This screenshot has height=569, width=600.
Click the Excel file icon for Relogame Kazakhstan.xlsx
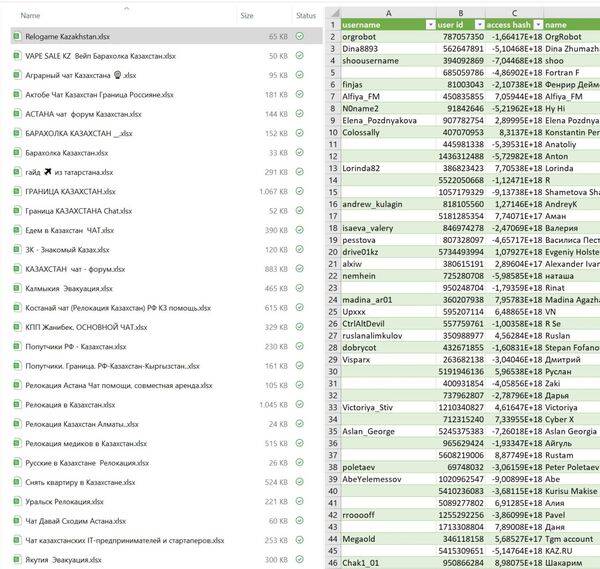click(16, 36)
